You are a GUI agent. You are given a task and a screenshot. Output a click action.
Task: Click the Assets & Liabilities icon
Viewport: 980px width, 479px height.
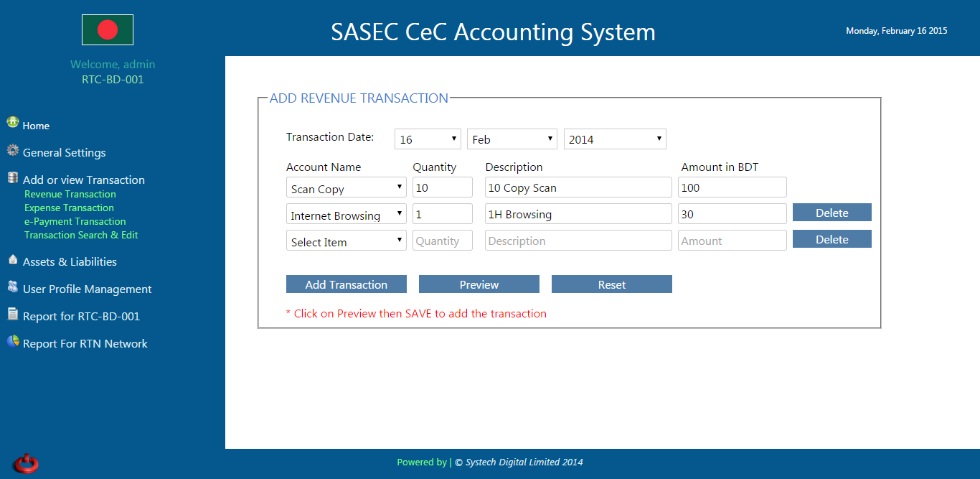click(12, 260)
